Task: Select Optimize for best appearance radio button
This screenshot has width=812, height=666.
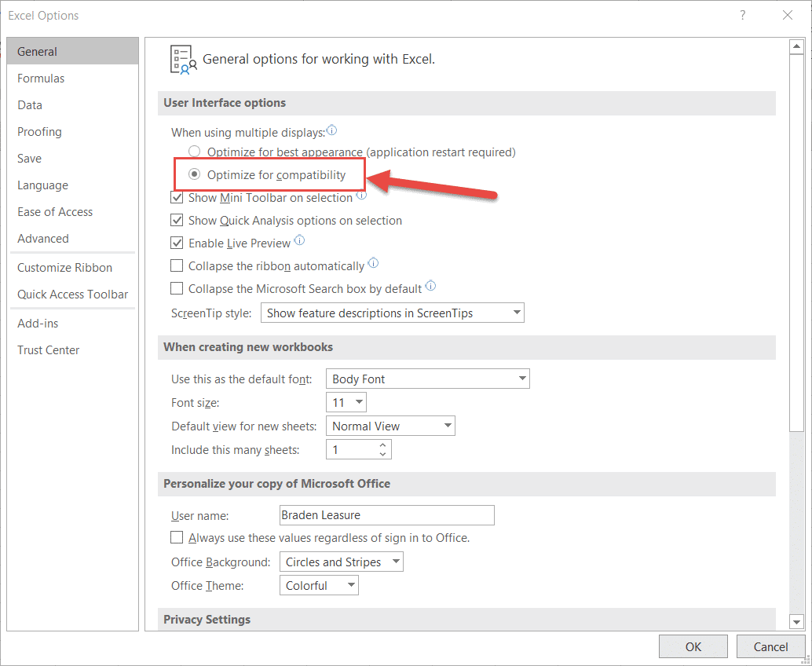Action: coord(194,152)
